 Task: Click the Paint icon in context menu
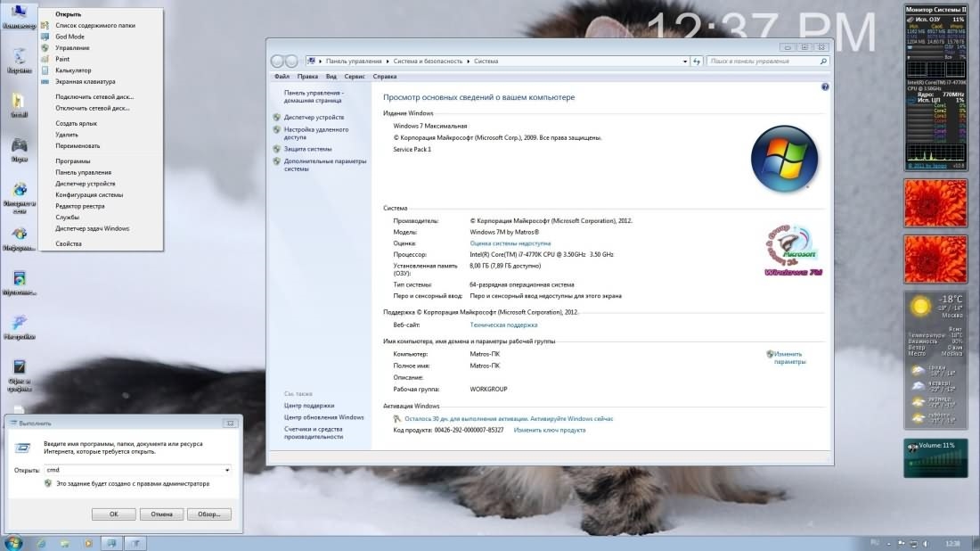click(x=45, y=59)
